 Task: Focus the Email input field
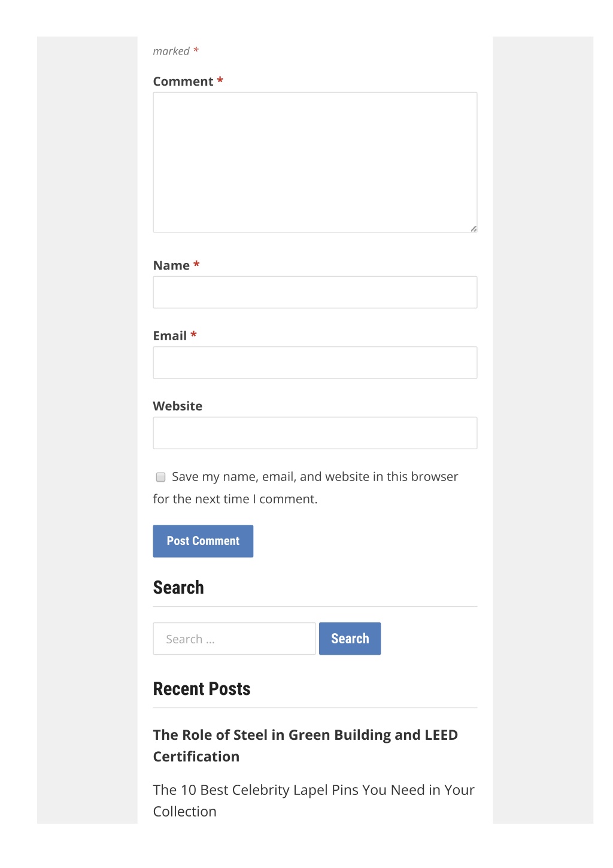[315, 362]
